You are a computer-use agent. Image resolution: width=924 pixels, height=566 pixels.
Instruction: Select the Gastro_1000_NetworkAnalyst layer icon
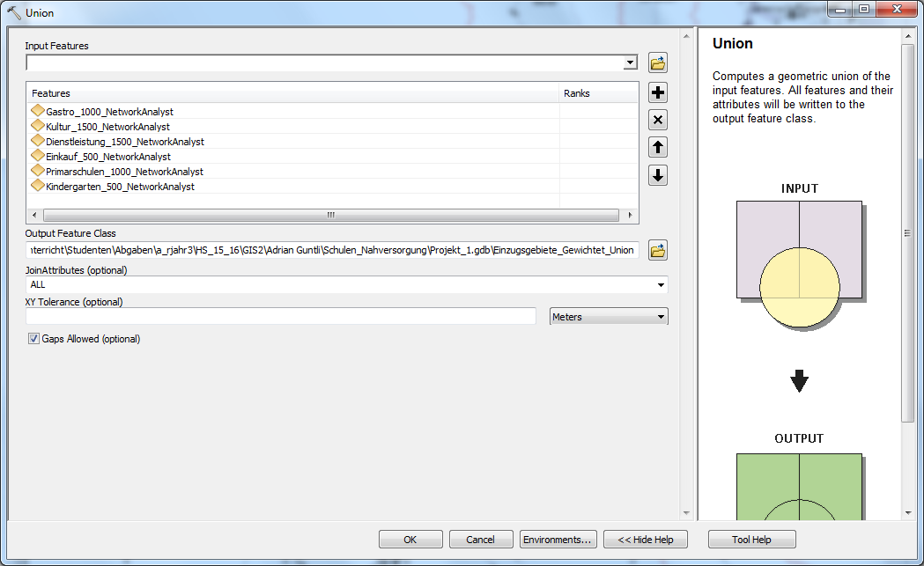[38, 112]
